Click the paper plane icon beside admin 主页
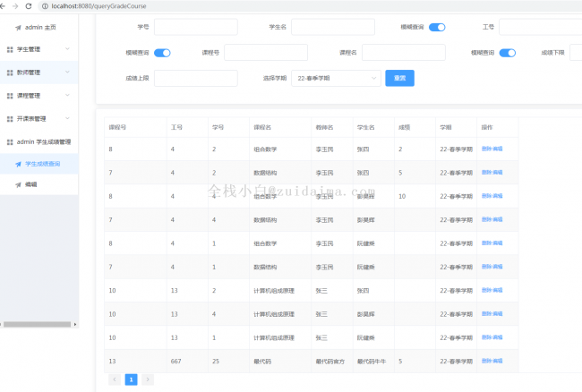 [18, 28]
